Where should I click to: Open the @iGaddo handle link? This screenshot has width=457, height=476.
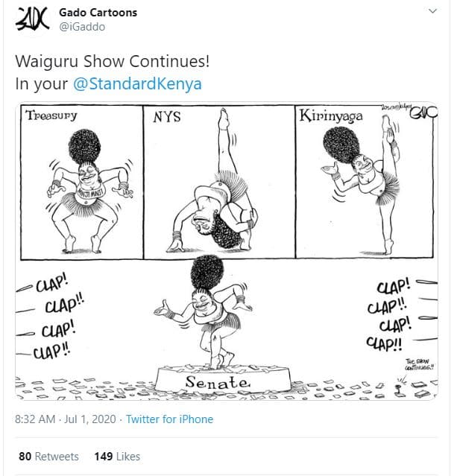point(82,27)
